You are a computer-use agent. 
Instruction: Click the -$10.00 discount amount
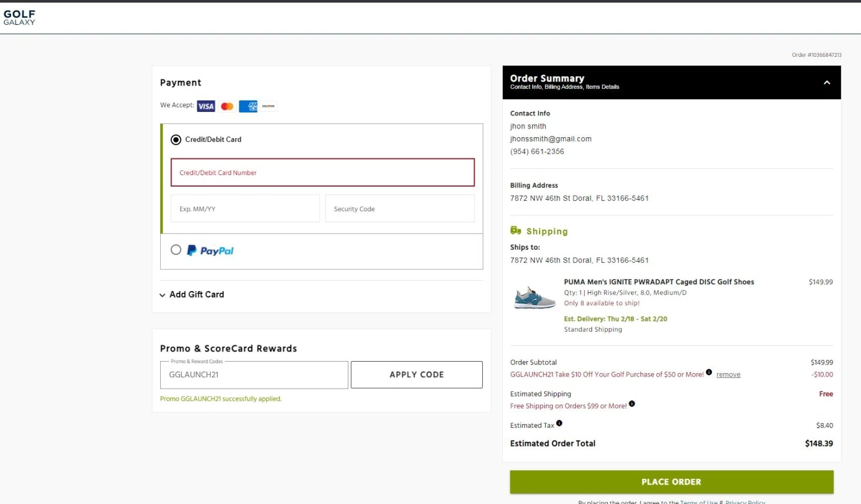pos(823,374)
